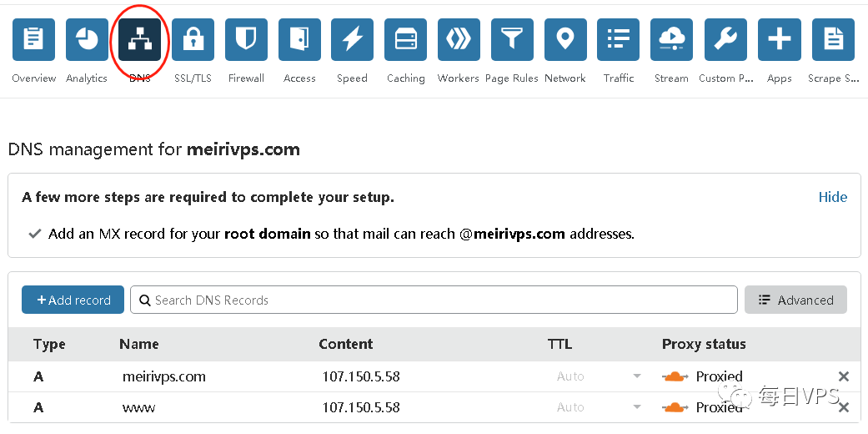
Task: Toggle Proxied cloud for www record
Action: click(675, 407)
